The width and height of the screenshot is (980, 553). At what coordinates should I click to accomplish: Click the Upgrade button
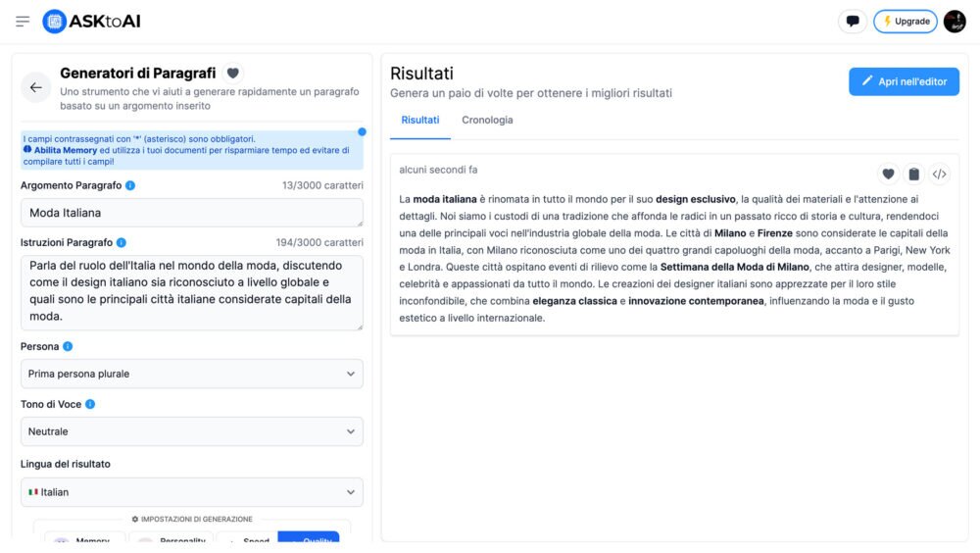905,22
